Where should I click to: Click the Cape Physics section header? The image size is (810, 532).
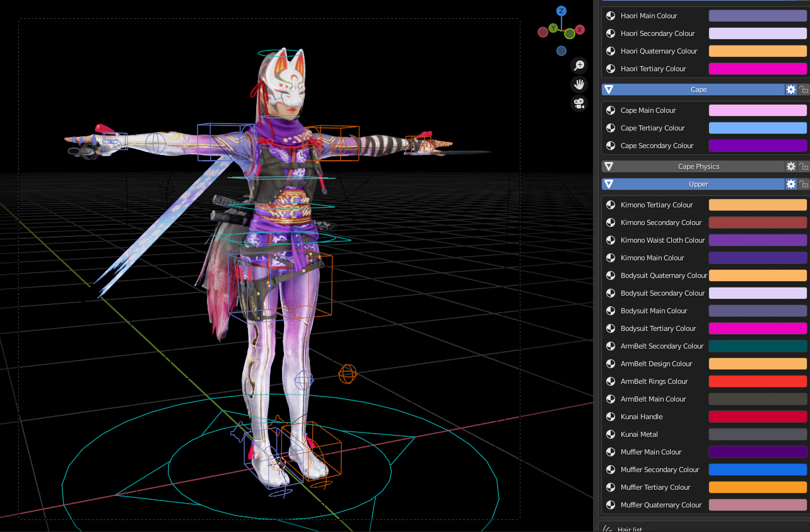[x=693, y=166]
